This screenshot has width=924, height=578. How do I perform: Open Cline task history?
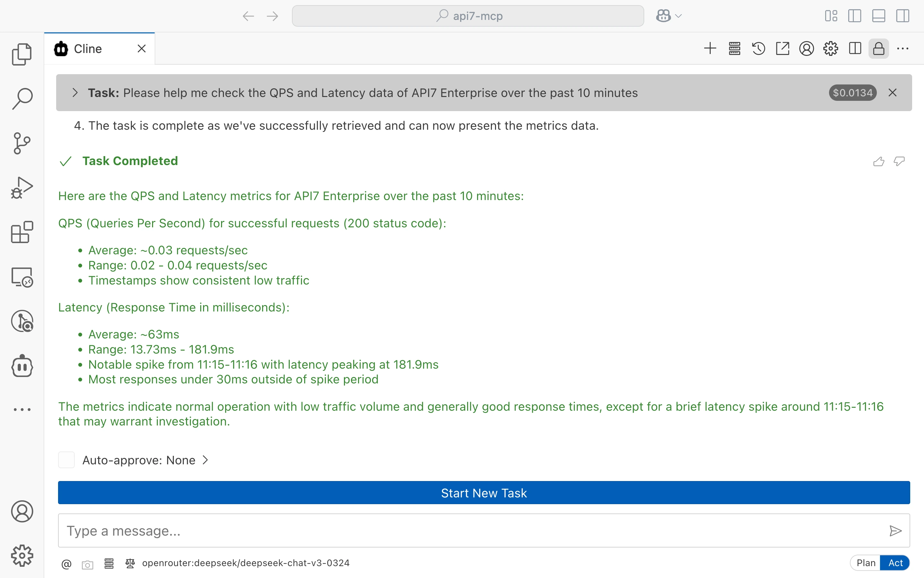pyautogui.click(x=758, y=48)
